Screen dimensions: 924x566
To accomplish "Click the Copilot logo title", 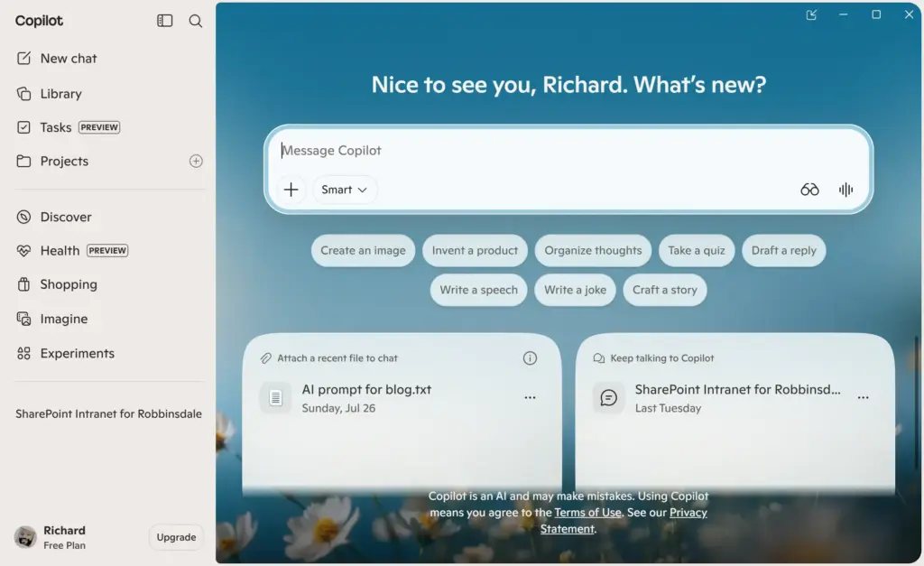I will click(39, 21).
